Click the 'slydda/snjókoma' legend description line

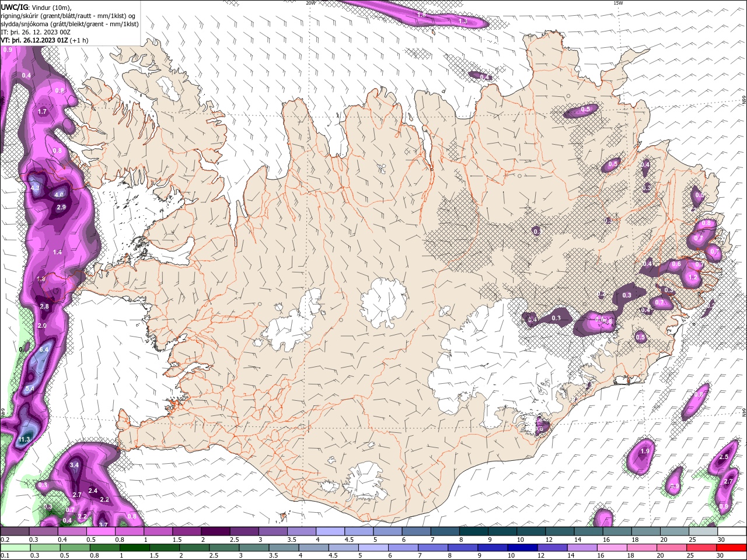pos(69,24)
